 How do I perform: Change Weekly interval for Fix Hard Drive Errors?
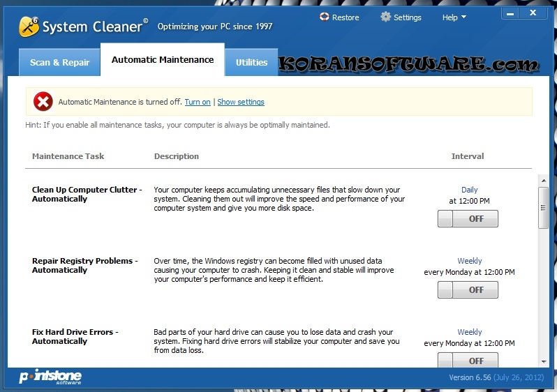[x=469, y=331]
